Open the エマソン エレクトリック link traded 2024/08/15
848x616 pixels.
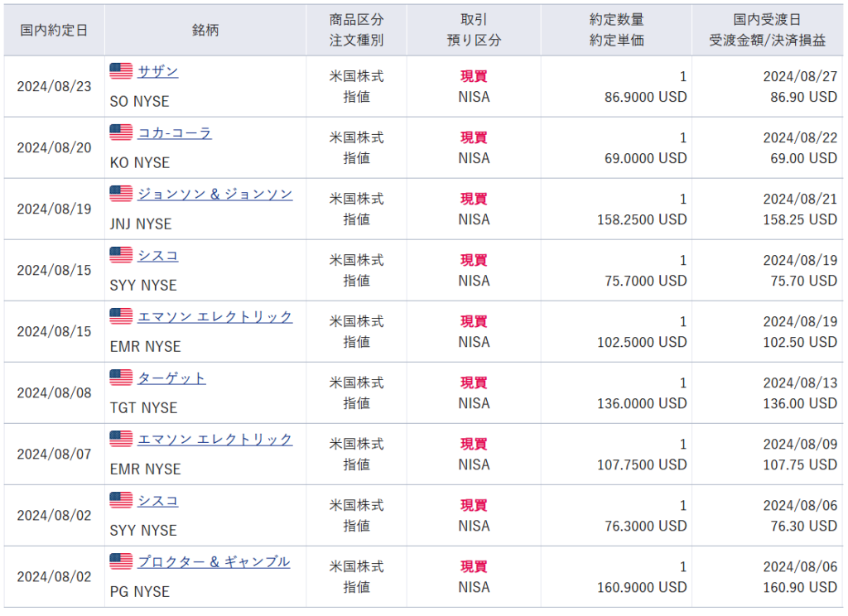(214, 316)
